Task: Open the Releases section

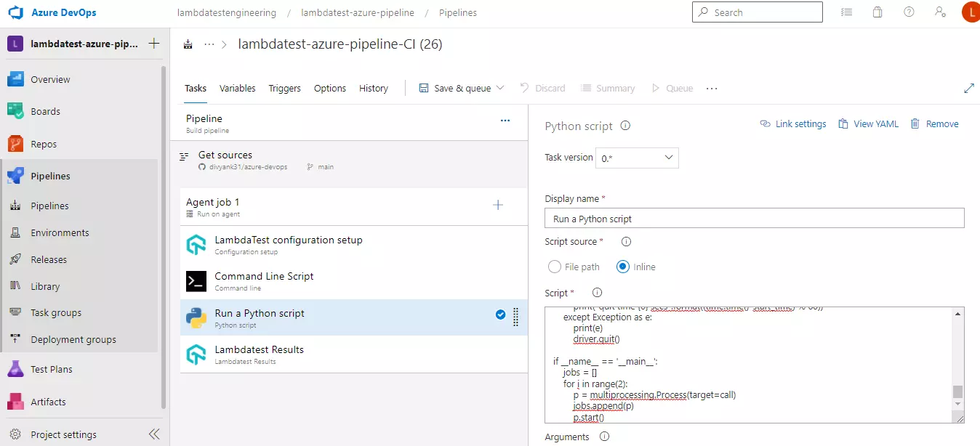Action: (x=48, y=259)
